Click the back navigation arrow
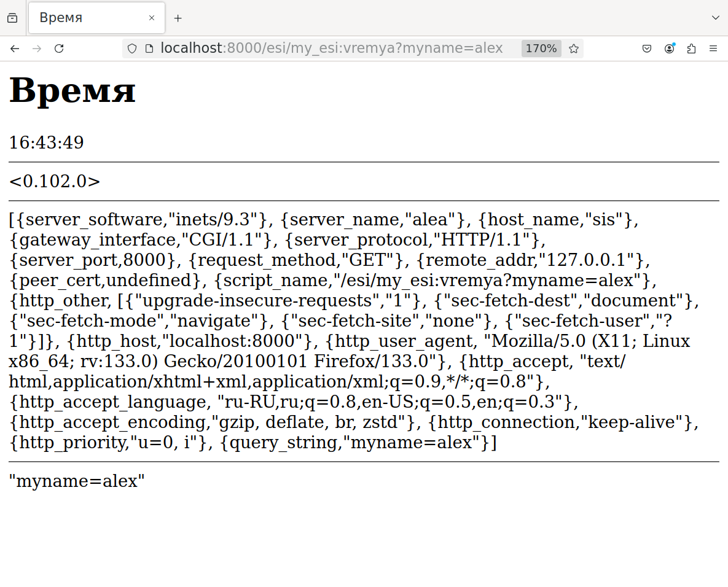728x587 pixels. 15,49
